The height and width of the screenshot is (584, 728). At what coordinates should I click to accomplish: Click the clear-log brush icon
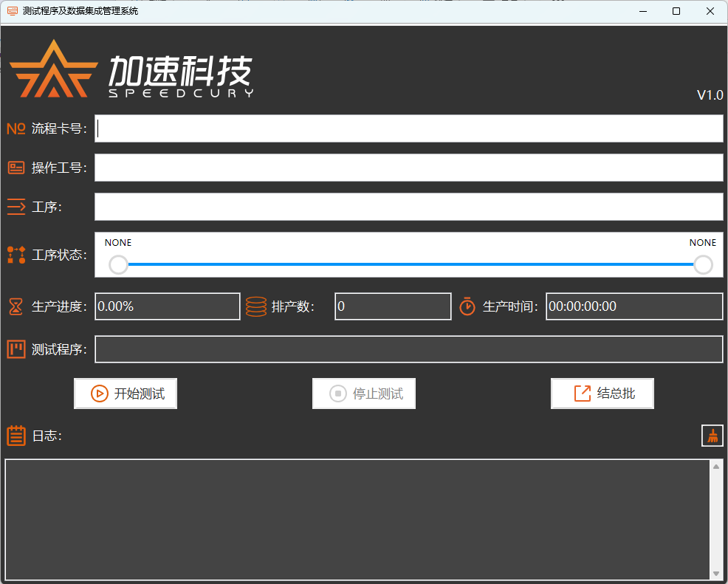pos(712,436)
